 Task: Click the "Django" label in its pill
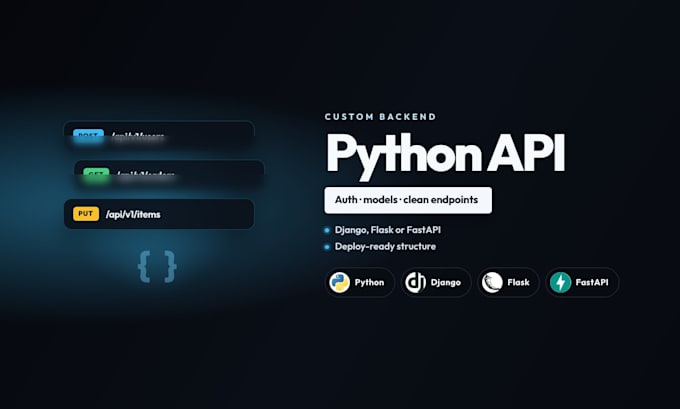[445, 282]
